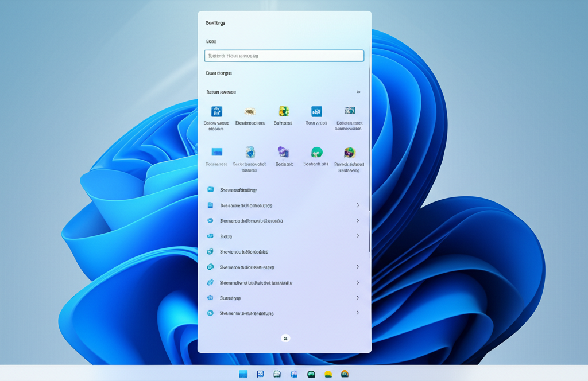Screen dimensions: 588x381
Task: Expand the chevron on the 'Elobia' row
Action: pos(358,236)
